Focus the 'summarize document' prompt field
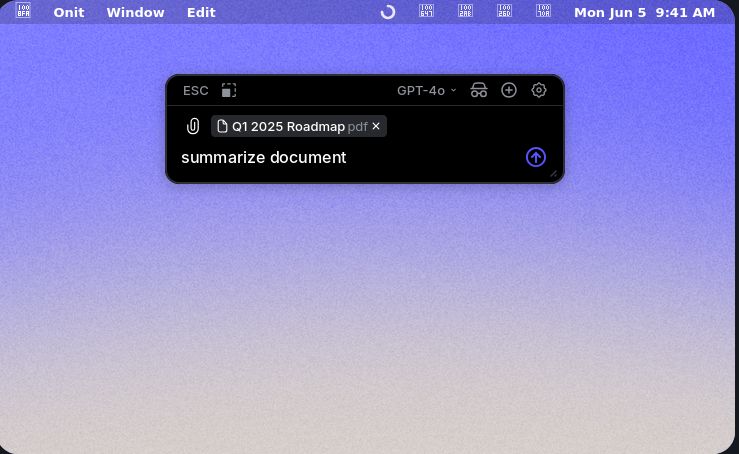Viewport: 739px width, 454px height. [340, 158]
